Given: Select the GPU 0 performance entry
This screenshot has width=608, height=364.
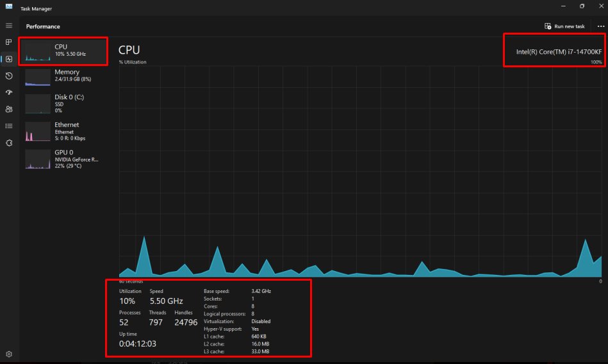Looking at the screenshot, I should click(x=63, y=159).
